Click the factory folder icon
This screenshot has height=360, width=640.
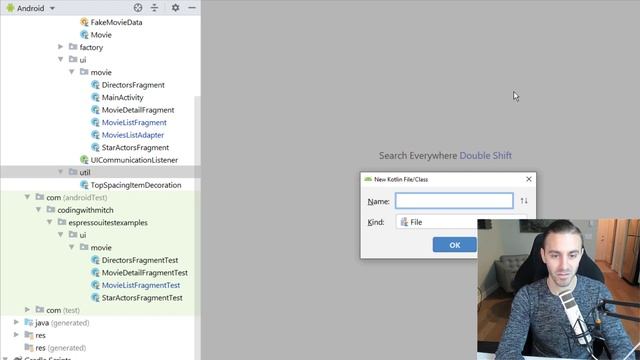73,47
